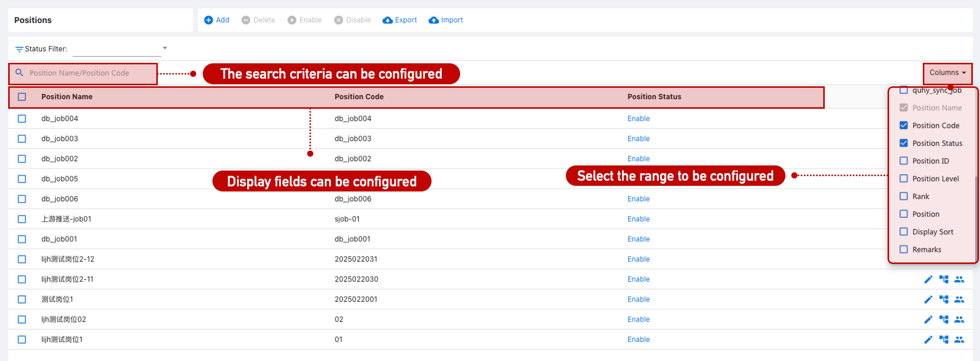Focus the Position Name/Position Code search field
980x361 pixels.
click(87, 73)
